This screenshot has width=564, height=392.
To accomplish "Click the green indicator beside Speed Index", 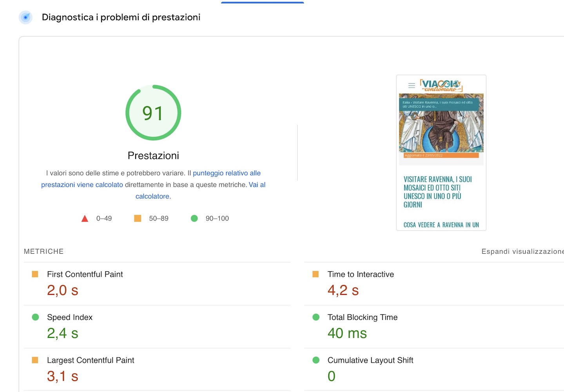I will (35, 317).
